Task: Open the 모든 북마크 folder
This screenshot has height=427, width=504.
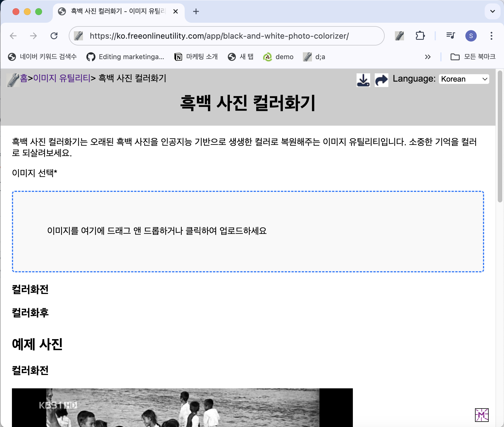Action: pyautogui.click(x=473, y=57)
